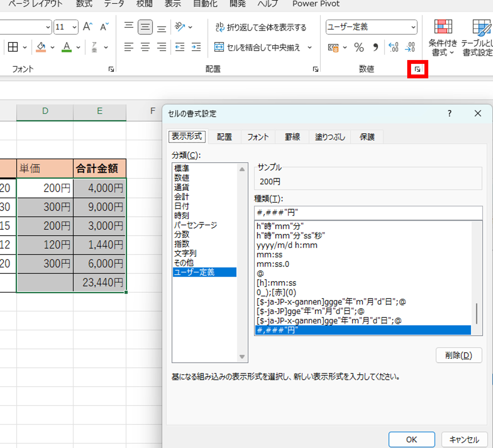Open the cell borders tool

tap(13, 47)
